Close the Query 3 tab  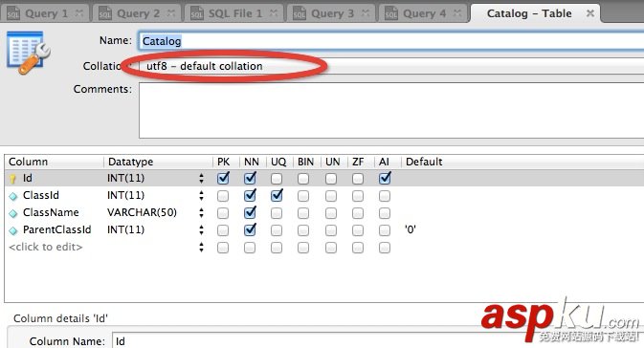tap(366, 13)
